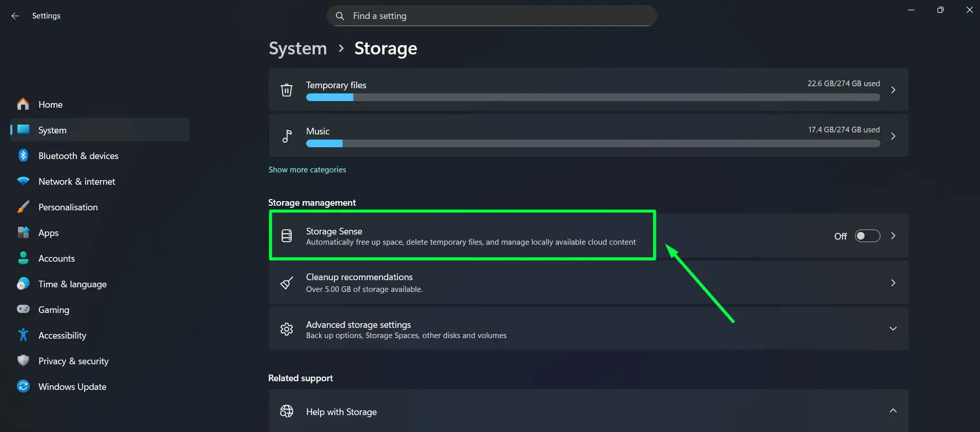Open Cleanup recommendations entry
This screenshot has width=980, height=432.
tap(588, 283)
